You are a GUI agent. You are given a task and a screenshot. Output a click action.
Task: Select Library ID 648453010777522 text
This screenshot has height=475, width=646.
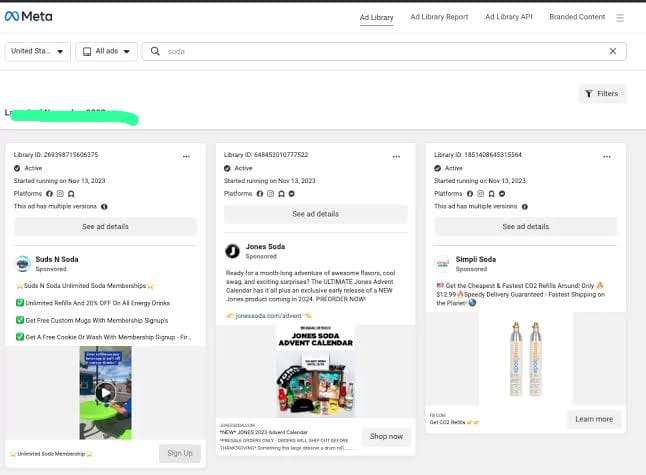pyautogui.click(x=266, y=155)
